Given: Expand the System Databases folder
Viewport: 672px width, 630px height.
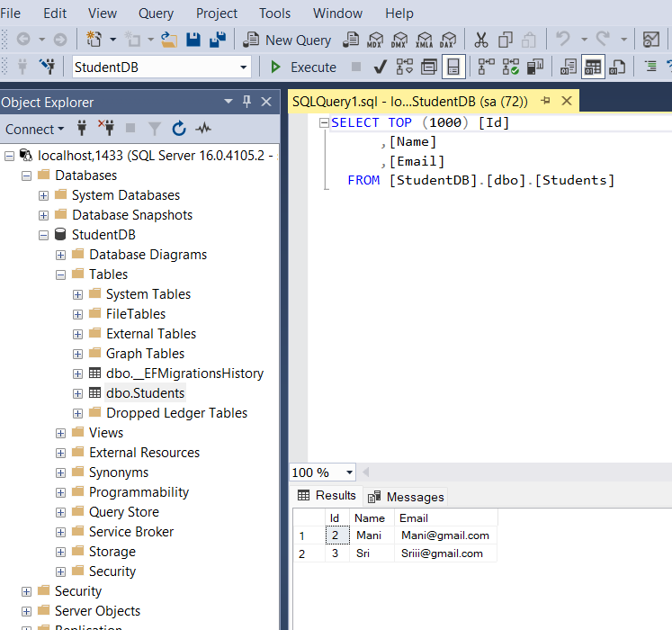Looking at the screenshot, I should [x=44, y=195].
